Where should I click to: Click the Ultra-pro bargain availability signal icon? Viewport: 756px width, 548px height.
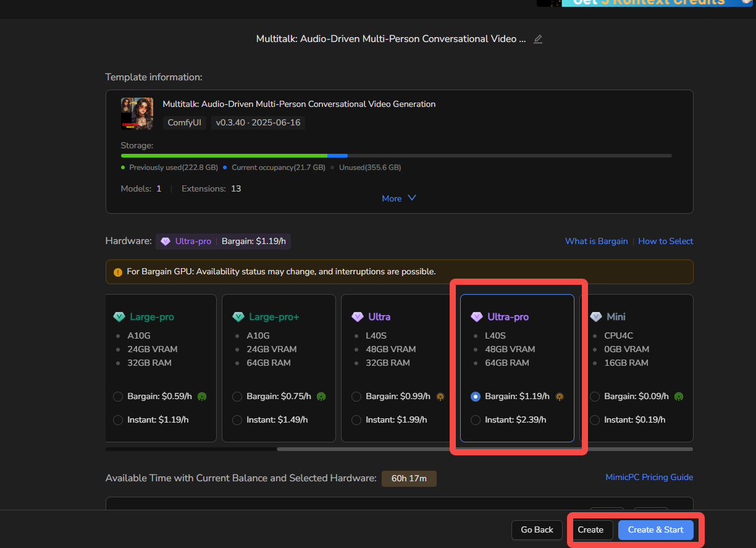[560, 397]
